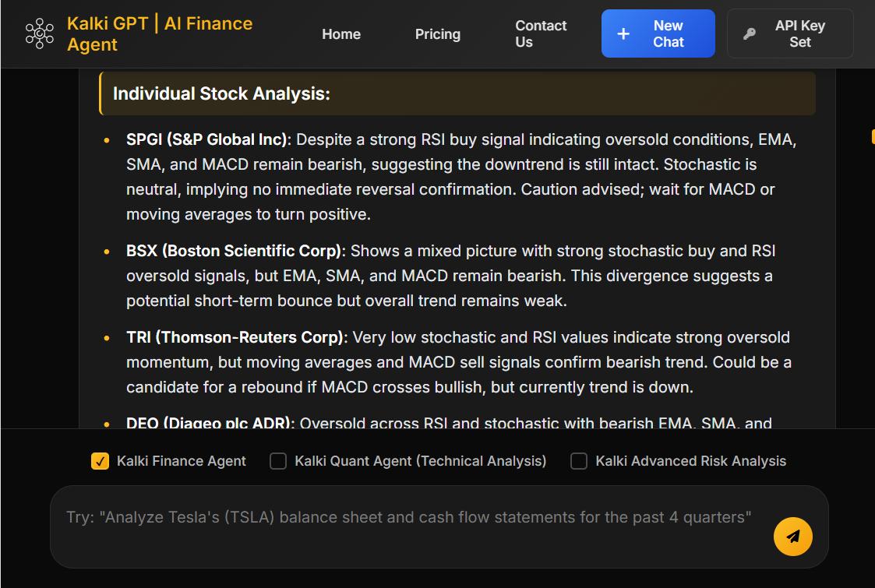
Task: Uncheck the Kalki Finance Agent checkbox
Action: point(100,461)
